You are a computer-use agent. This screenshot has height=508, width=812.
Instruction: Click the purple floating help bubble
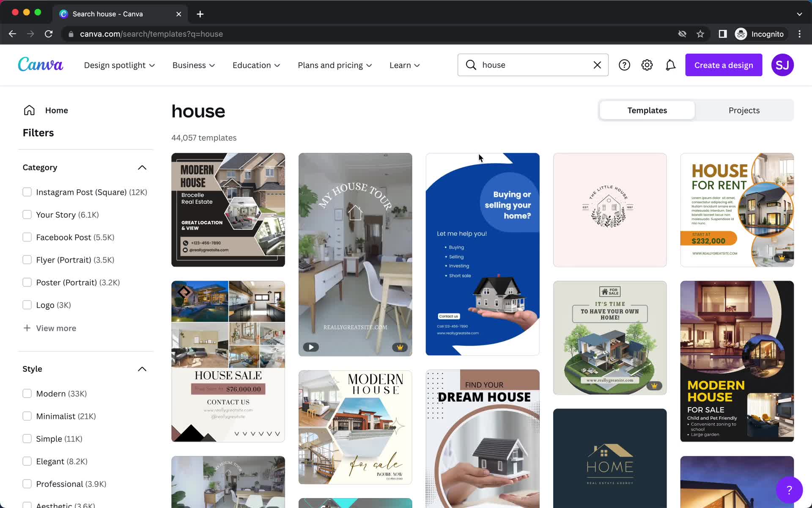pyautogui.click(x=789, y=490)
